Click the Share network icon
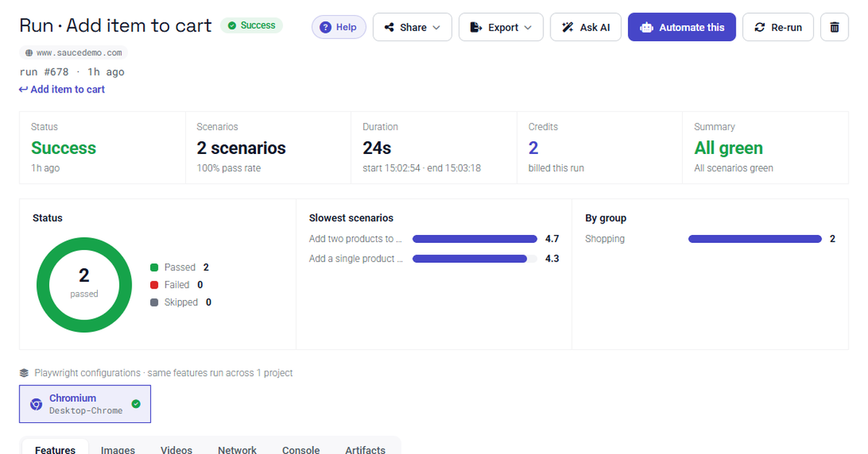868x454 pixels. pyautogui.click(x=389, y=27)
